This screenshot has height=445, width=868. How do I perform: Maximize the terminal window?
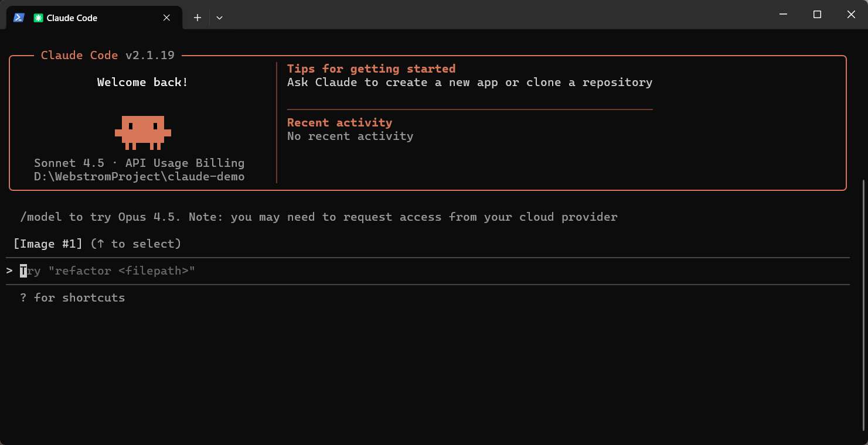(817, 15)
